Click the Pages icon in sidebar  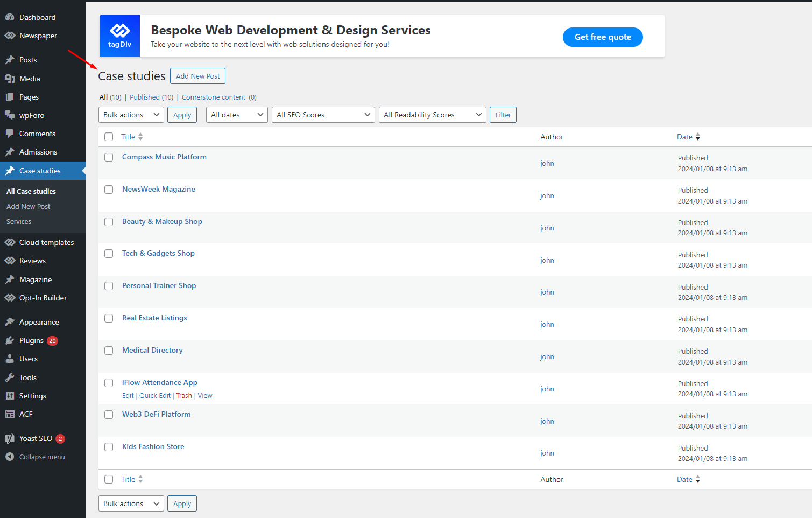click(10, 97)
